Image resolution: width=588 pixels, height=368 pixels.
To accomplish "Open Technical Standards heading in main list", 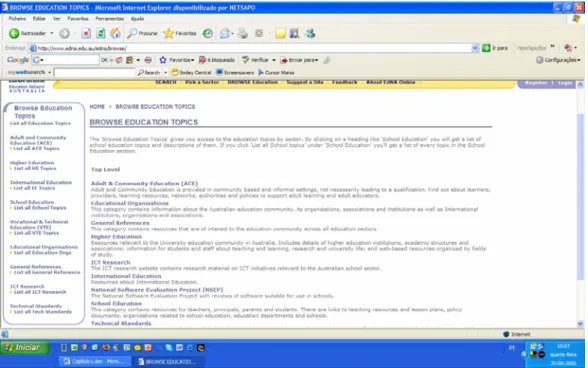I will point(121,323).
